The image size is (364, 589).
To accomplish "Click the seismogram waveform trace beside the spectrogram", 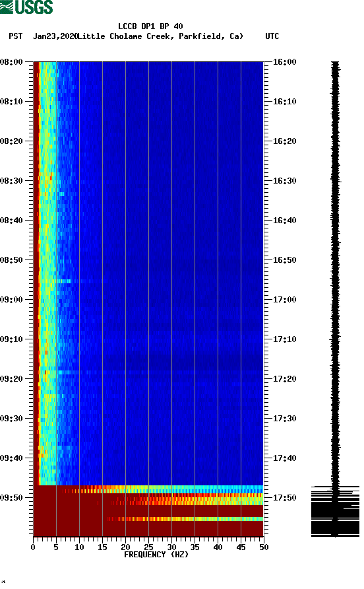I will (335, 298).
